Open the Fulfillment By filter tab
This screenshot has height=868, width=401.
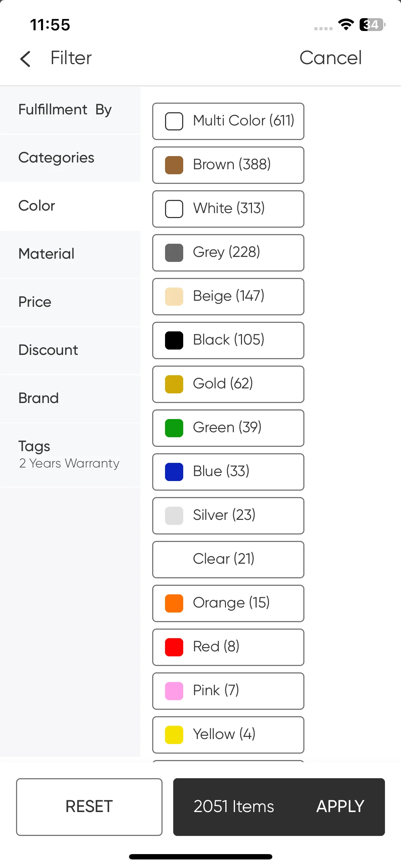[x=70, y=110]
